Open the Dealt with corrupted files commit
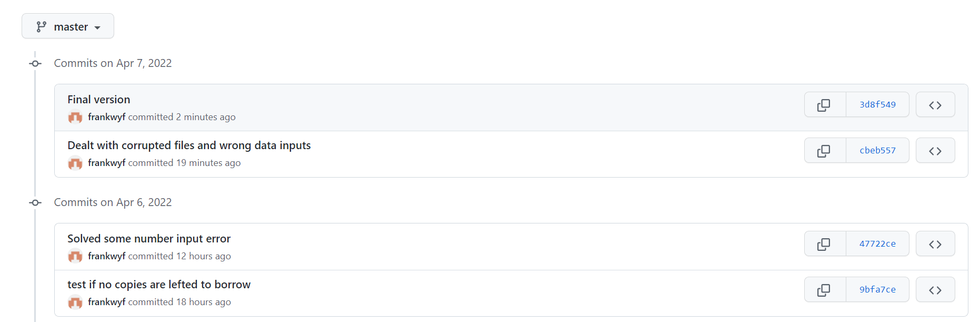 pyautogui.click(x=189, y=145)
